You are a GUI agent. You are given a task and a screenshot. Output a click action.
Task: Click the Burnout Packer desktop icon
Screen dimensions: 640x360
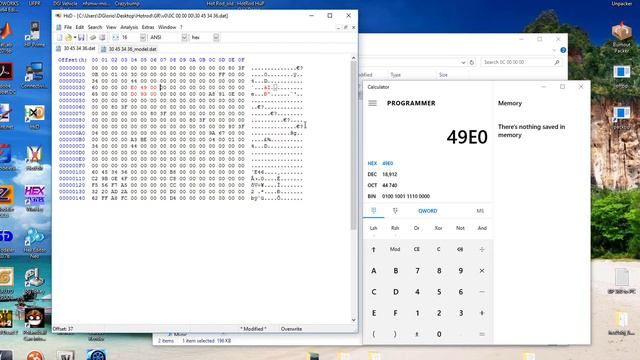pyautogui.click(x=622, y=38)
